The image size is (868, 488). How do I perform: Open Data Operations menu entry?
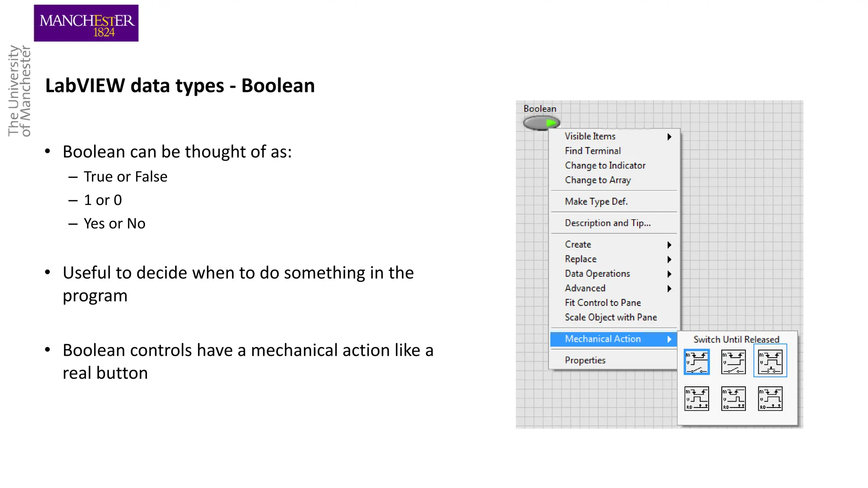614,274
